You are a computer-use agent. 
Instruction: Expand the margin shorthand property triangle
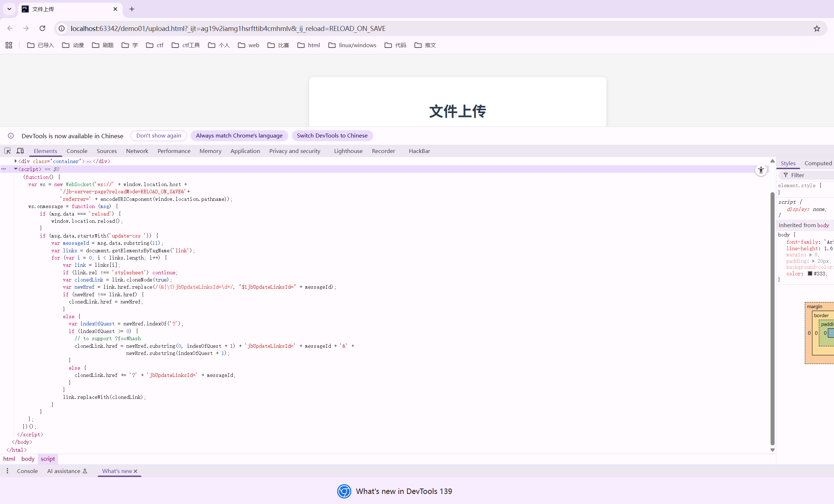coord(811,255)
